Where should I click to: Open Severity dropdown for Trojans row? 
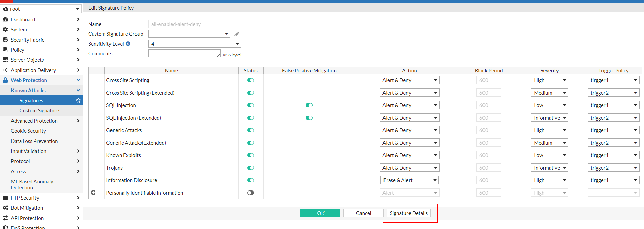pyautogui.click(x=549, y=168)
